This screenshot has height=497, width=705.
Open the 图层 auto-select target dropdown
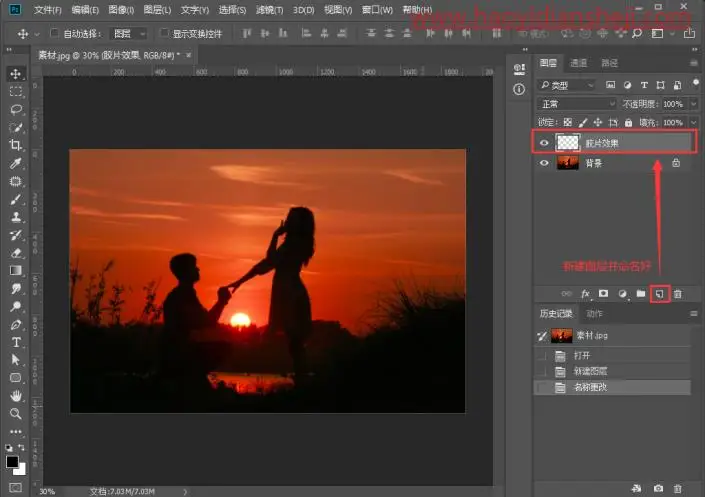(129, 33)
